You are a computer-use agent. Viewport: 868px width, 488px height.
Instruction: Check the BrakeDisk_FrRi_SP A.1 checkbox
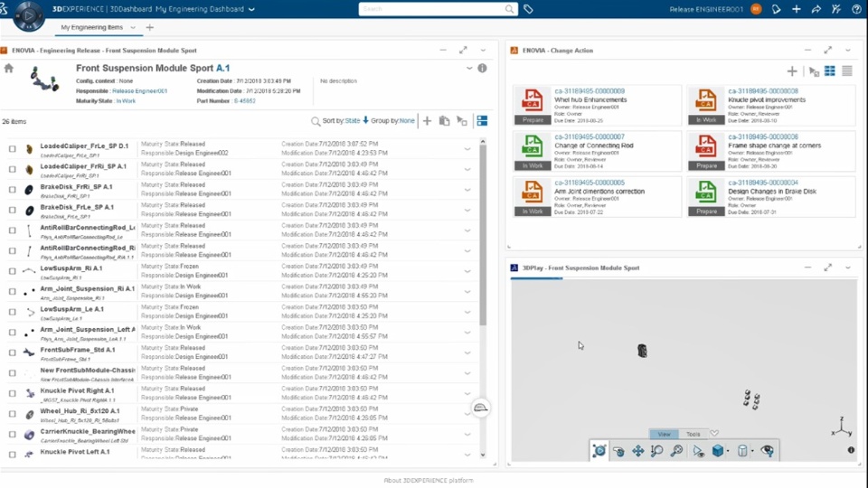(x=12, y=190)
